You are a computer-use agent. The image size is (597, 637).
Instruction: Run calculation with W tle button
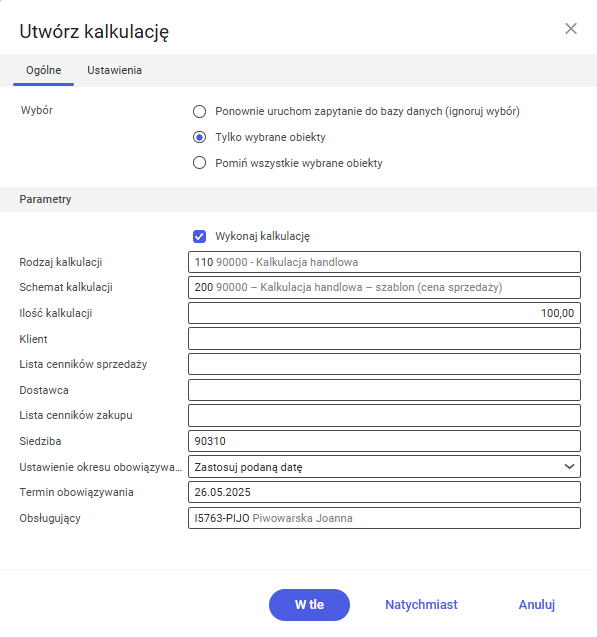click(x=309, y=604)
